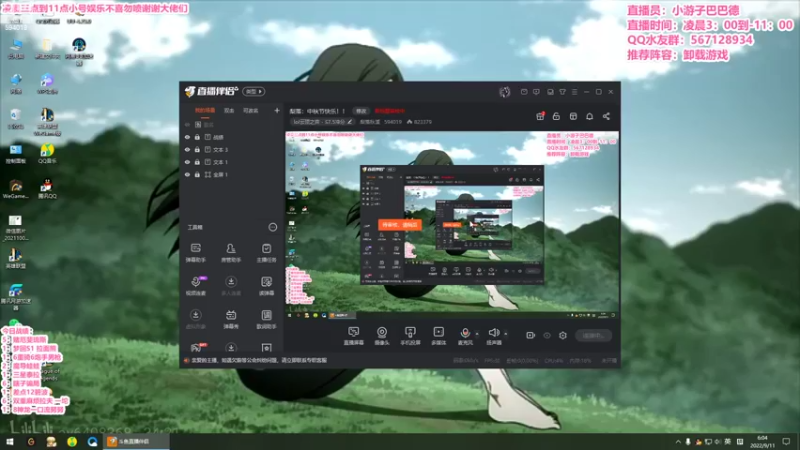800x450 pixels.
Task: Click the padlock icon in the top-right toolbar
Action: pyautogui.click(x=556, y=116)
